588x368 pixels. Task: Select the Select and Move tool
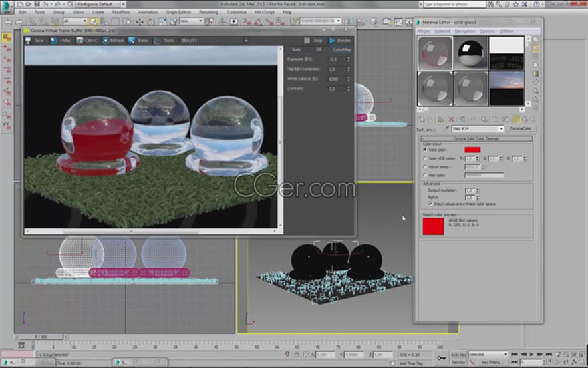tap(140, 22)
